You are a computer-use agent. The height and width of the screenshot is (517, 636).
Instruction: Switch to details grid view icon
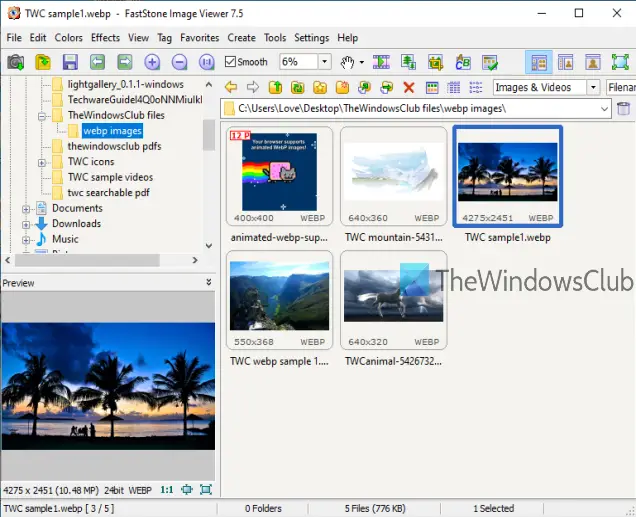[453, 87]
